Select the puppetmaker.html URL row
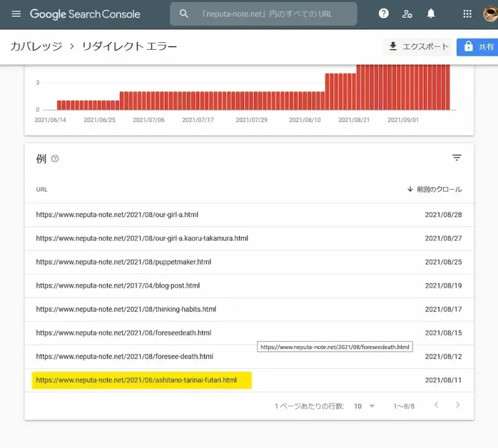 [x=123, y=262]
